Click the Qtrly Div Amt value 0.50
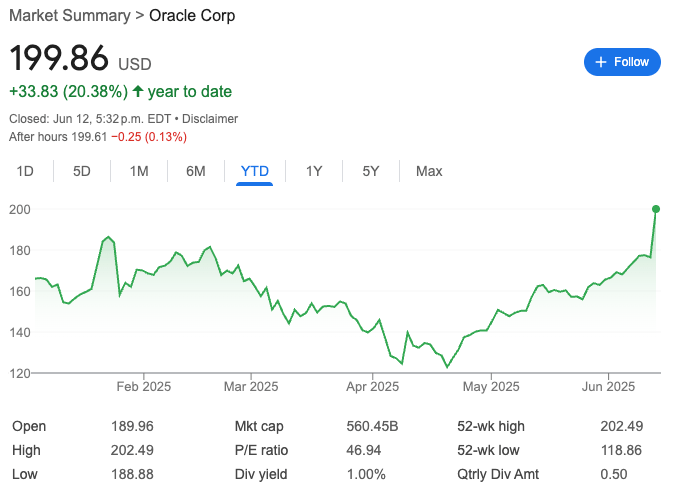 point(614,474)
